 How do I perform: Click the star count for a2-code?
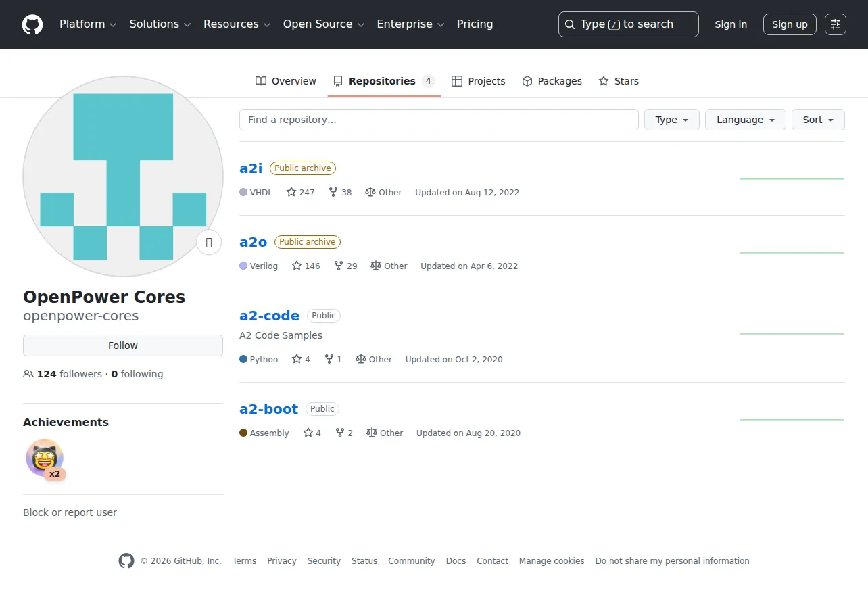click(301, 360)
